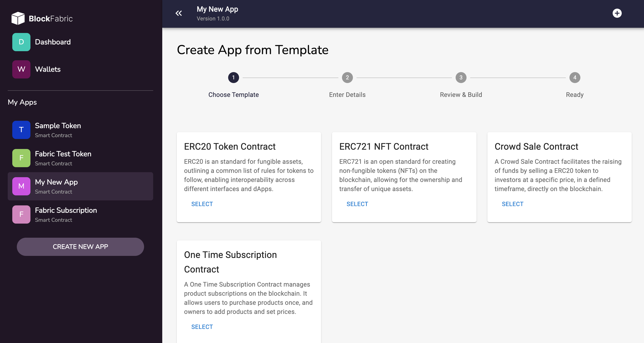Click the purple W Wallets icon
The width and height of the screenshot is (644, 343).
pyautogui.click(x=21, y=69)
